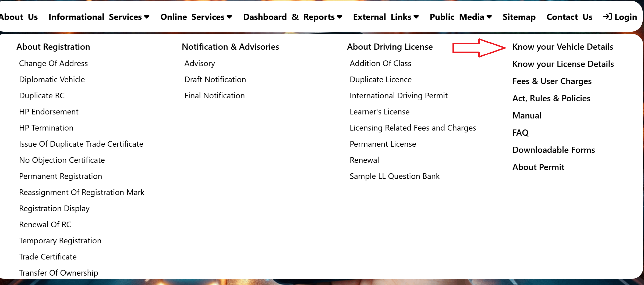
Task: Expand the Informational Services dropdown
Action: pos(99,17)
